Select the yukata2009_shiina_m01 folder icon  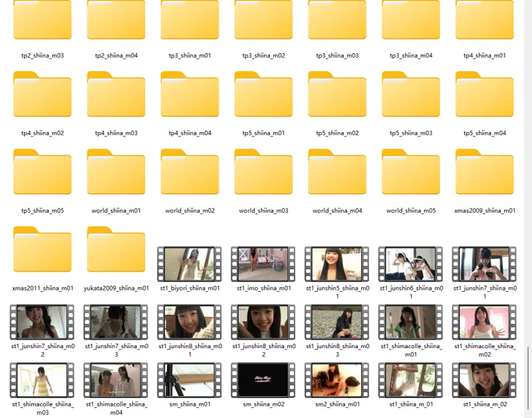(116, 249)
